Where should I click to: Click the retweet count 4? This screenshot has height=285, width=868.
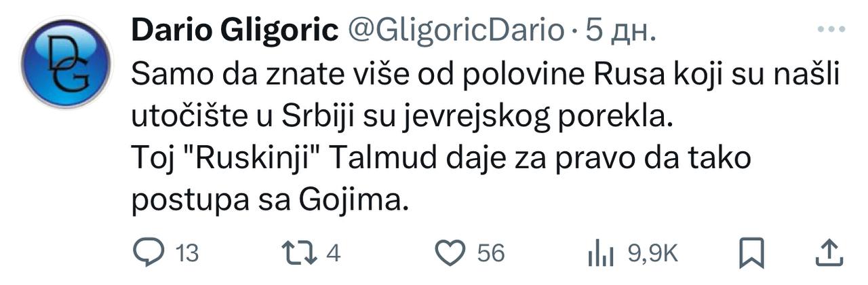(x=332, y=254)
